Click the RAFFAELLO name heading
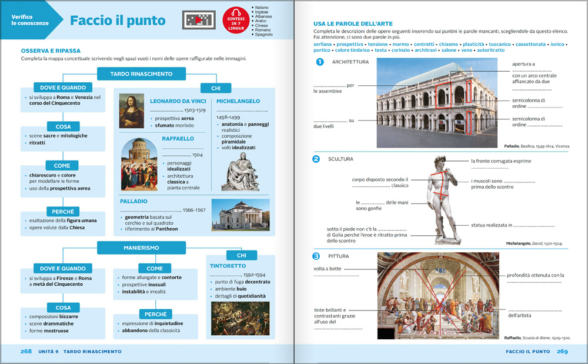Viewport: 588px width, 364px height. [x=178, y=139]
